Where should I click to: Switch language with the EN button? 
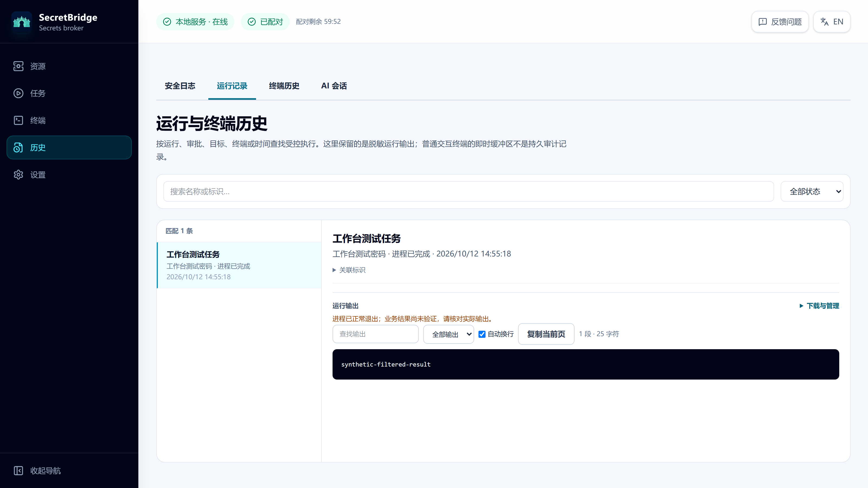coord(832,22)
